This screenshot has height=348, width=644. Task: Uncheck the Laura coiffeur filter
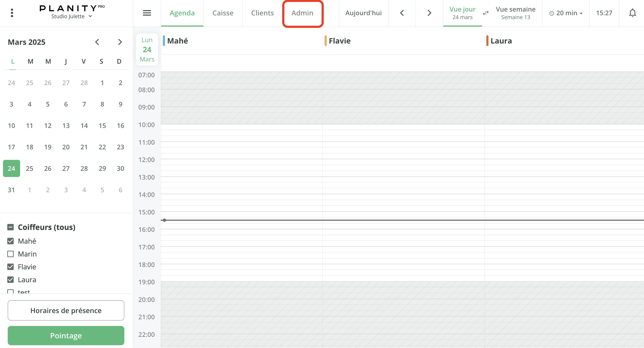coord(10,280)
